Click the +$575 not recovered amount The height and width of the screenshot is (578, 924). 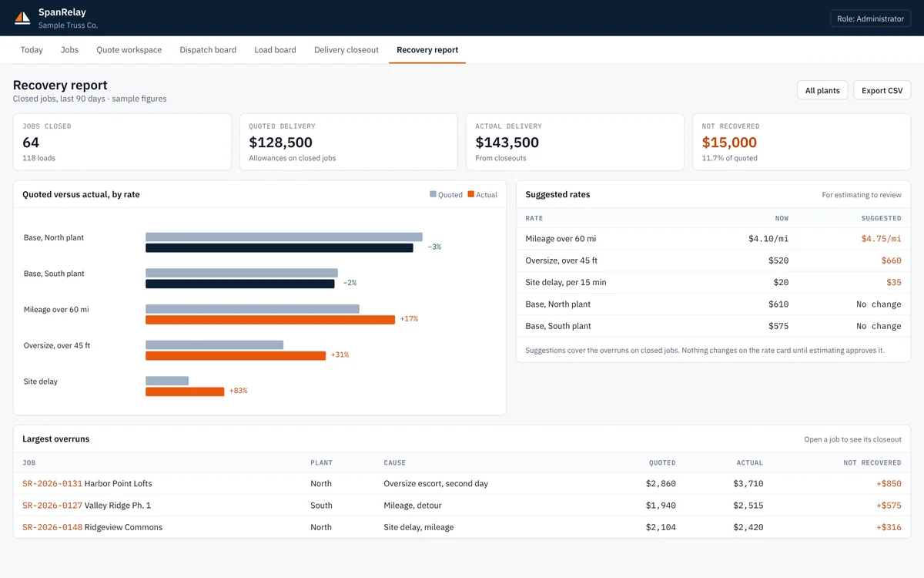click(x=889, y=506)
